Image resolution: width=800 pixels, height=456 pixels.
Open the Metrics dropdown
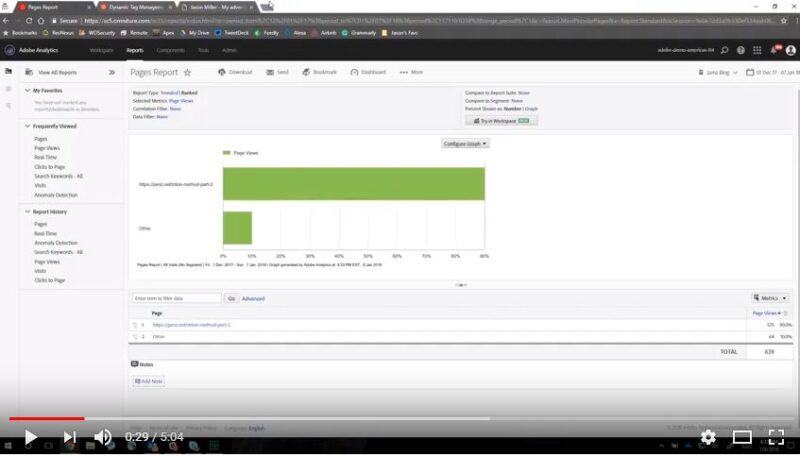770,298
